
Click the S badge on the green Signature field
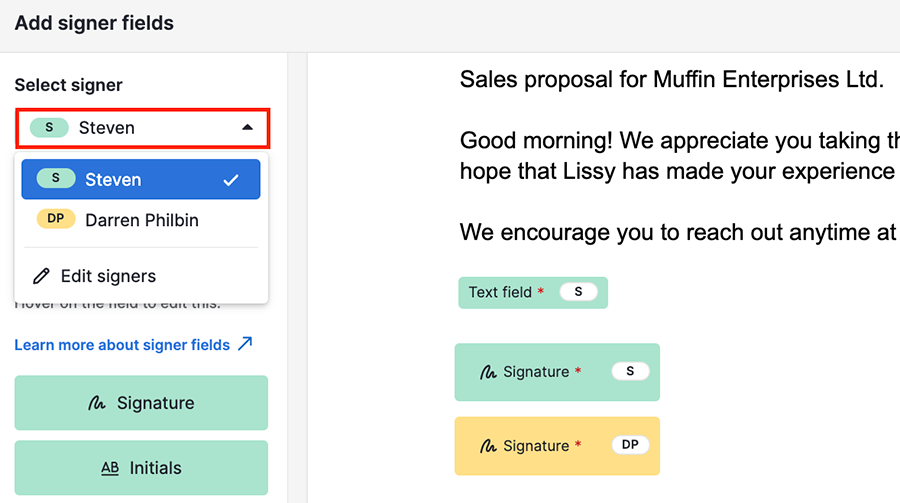point(630,371)
